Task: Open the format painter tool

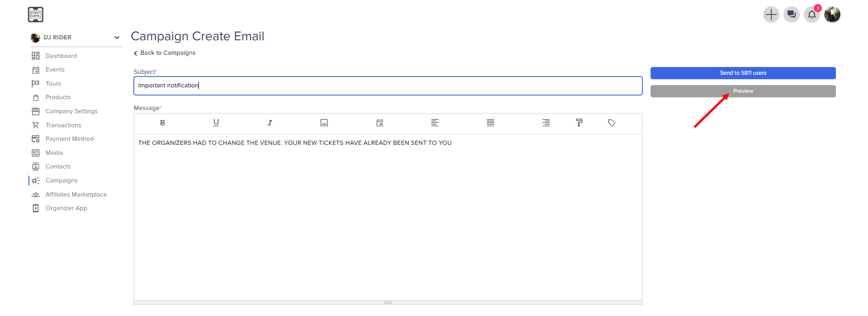Action: coord(579,123)
